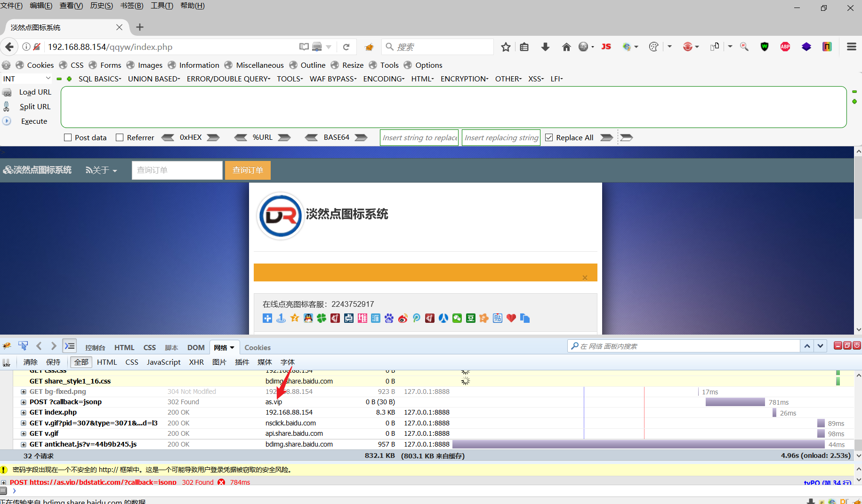The height and width of the screenshot is (504, 862).
Task: Open the AdBlock Plus ABP icon
Action: (785, 47)
